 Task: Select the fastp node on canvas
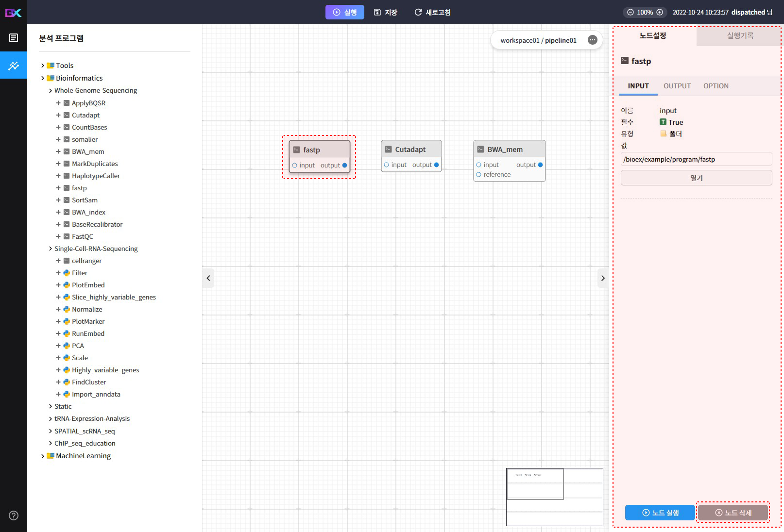tap(320, 156)
